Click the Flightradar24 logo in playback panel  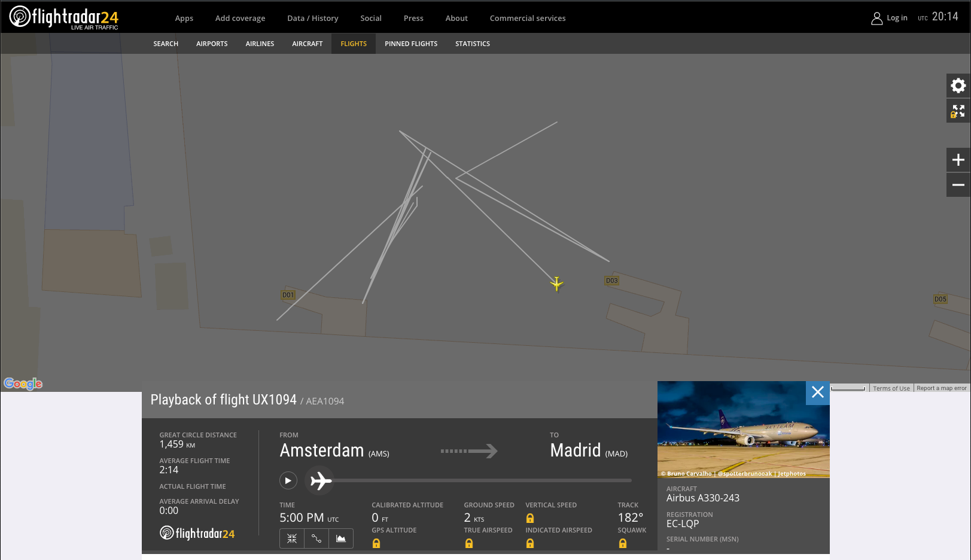click(197, 533)
